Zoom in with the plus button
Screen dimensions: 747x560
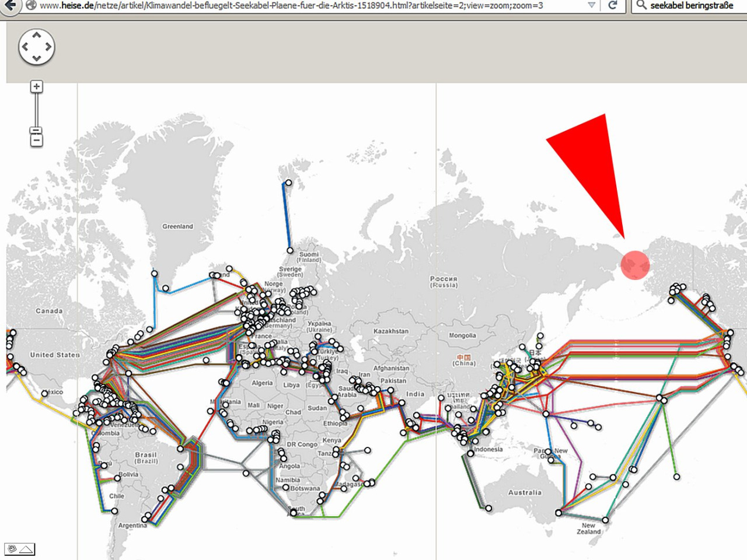(x=36, y=87)
